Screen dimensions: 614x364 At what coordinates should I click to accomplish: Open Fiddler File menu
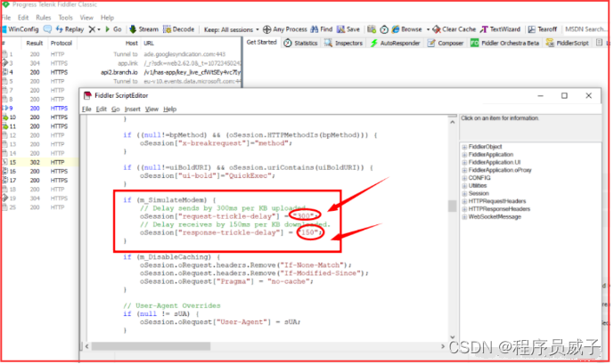pos(6,18)
